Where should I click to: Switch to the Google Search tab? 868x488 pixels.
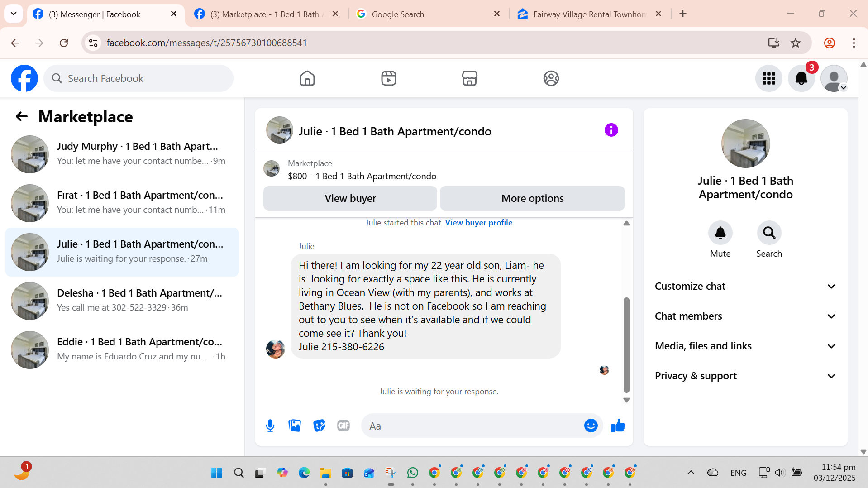[x=428, y=14]
